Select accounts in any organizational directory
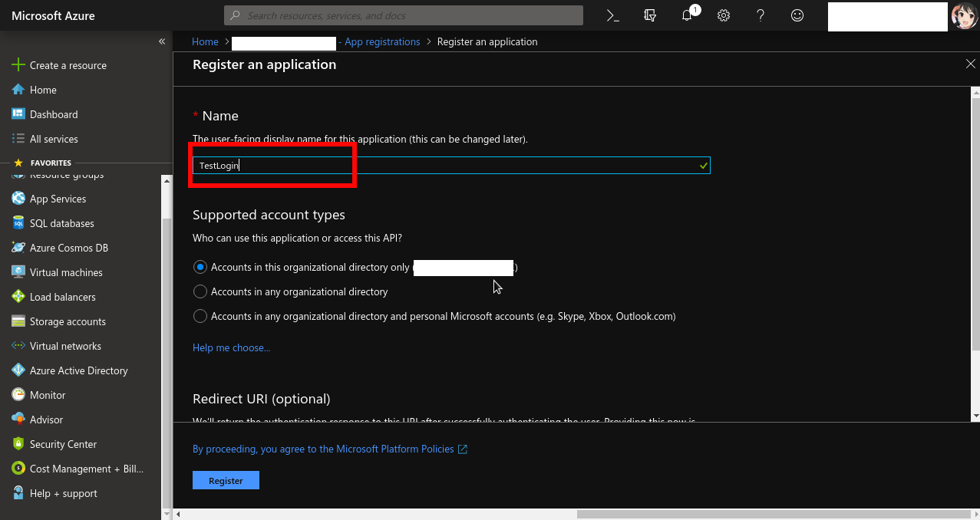This screenshot has height=520, width=980. (200, 291)
